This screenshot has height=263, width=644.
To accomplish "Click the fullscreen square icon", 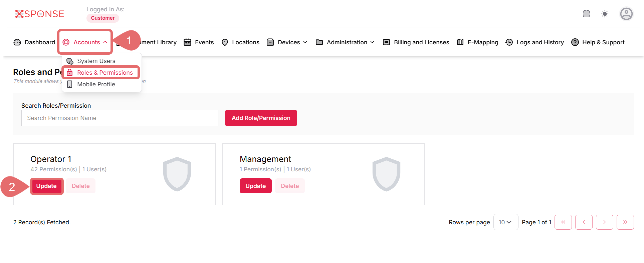I will (586, 14).
